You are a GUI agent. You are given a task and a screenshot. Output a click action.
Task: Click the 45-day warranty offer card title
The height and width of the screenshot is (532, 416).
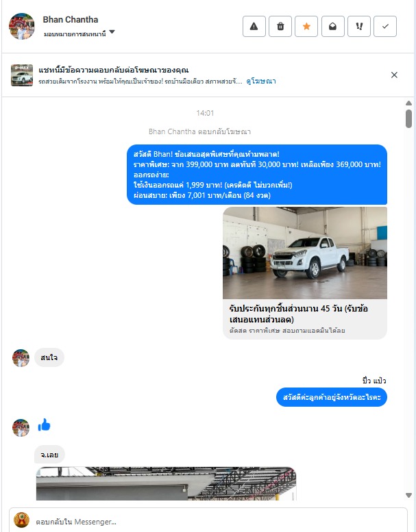pos(298,314)
